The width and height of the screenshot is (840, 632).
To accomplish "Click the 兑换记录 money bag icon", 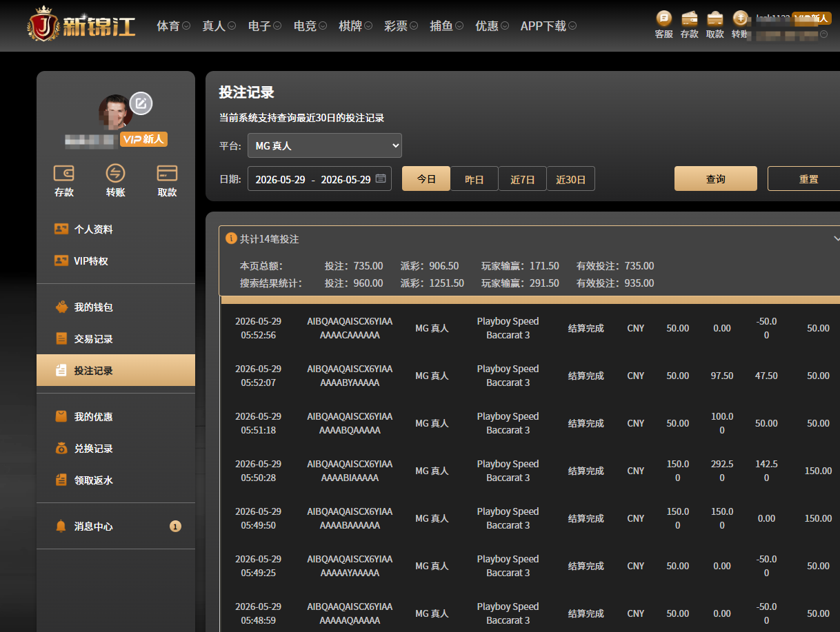I will 61,448.
